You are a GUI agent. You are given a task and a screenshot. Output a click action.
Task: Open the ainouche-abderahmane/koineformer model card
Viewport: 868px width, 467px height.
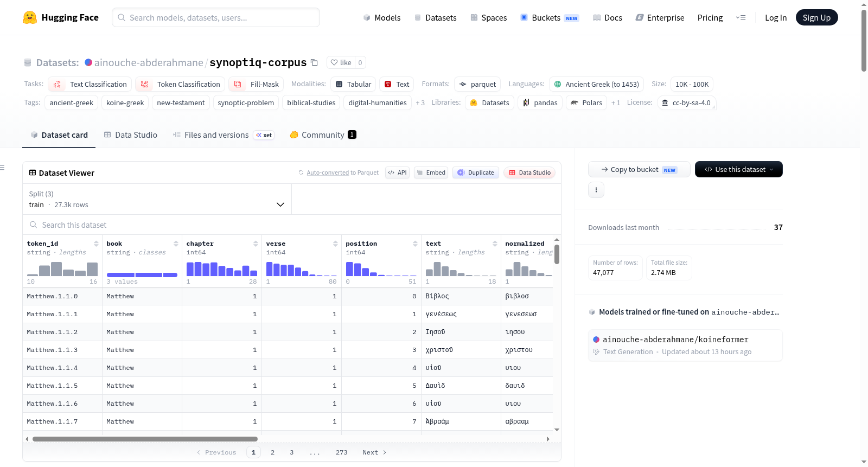[685, 345]
